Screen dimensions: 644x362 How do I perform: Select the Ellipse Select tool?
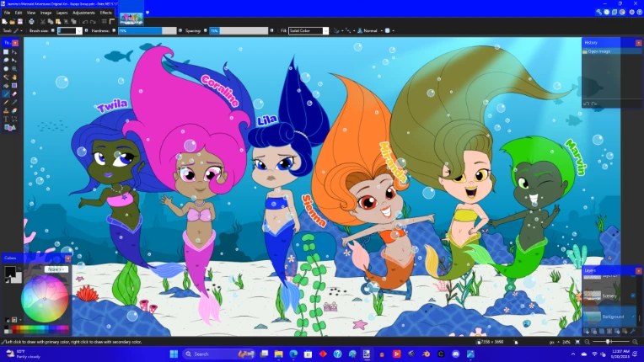pos(6,69)
